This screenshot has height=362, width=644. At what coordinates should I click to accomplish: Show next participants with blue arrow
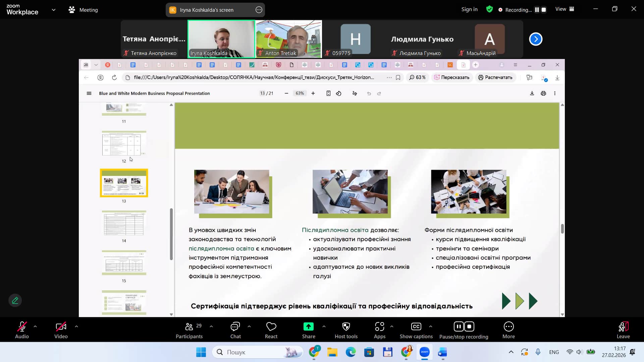(x=535, y=39)
